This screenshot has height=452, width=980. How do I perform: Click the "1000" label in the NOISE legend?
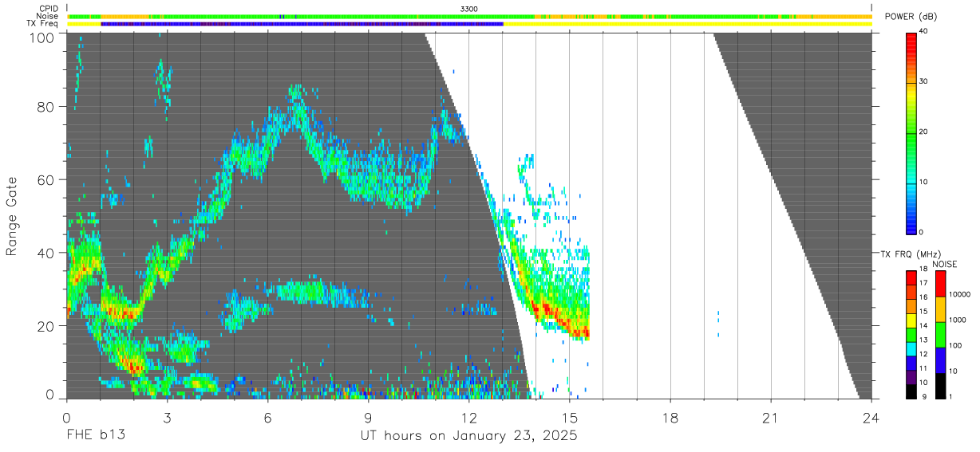[958, 320]
